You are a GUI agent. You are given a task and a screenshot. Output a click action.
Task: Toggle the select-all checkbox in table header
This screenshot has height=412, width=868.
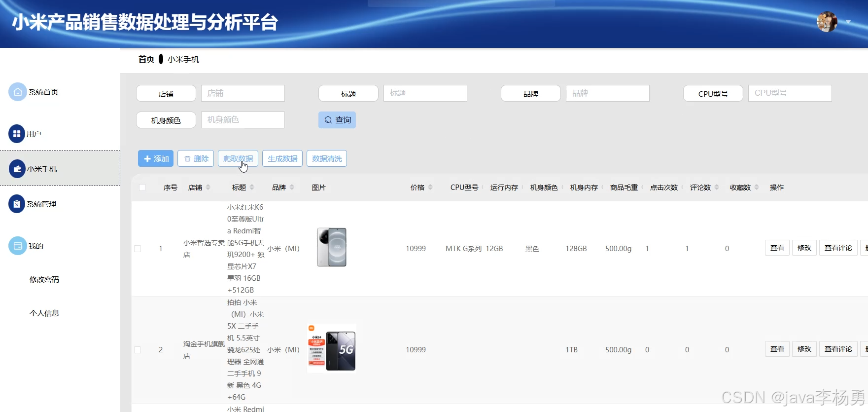142,187
